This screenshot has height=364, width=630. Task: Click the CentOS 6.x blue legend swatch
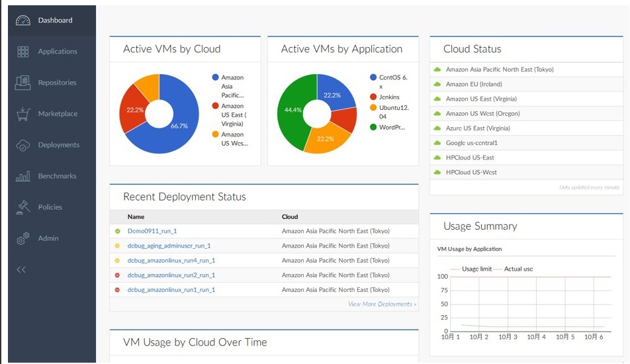(x=373, y=77)
